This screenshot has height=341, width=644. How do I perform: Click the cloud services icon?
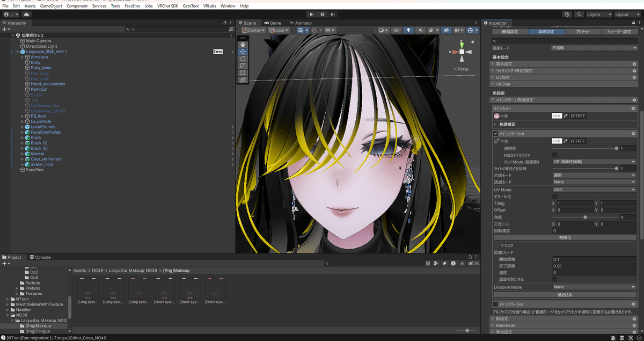(26, 14)
